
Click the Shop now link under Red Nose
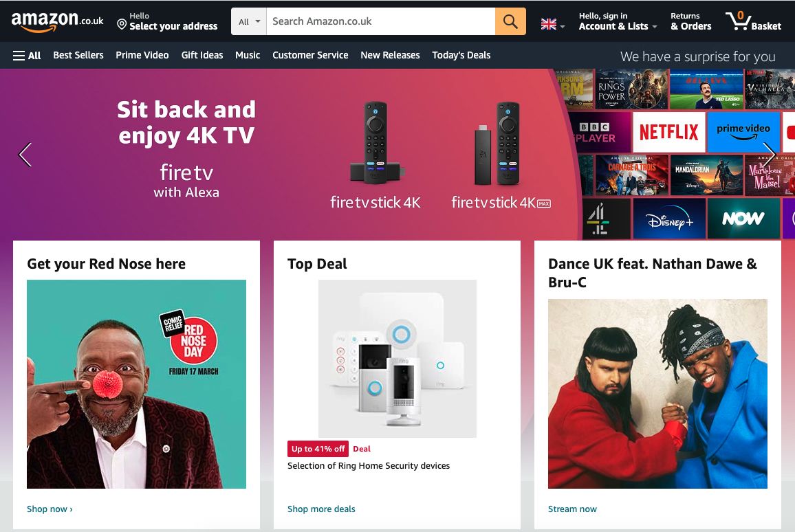coord(50,509)
